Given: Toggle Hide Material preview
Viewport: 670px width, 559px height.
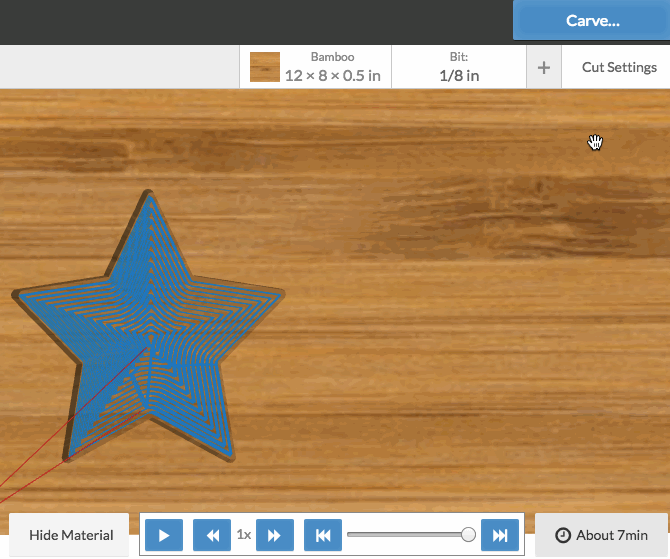Looking at the screenshot, I should [71, 535].
